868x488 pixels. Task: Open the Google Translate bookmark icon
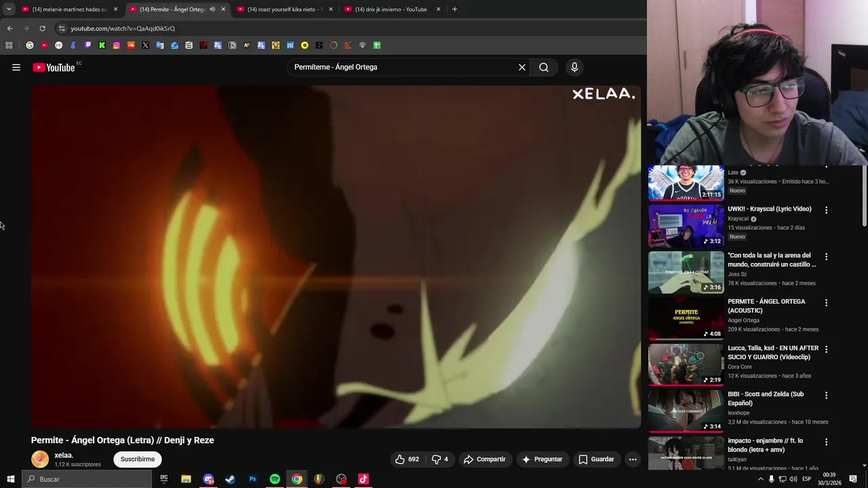click(160, 45)
